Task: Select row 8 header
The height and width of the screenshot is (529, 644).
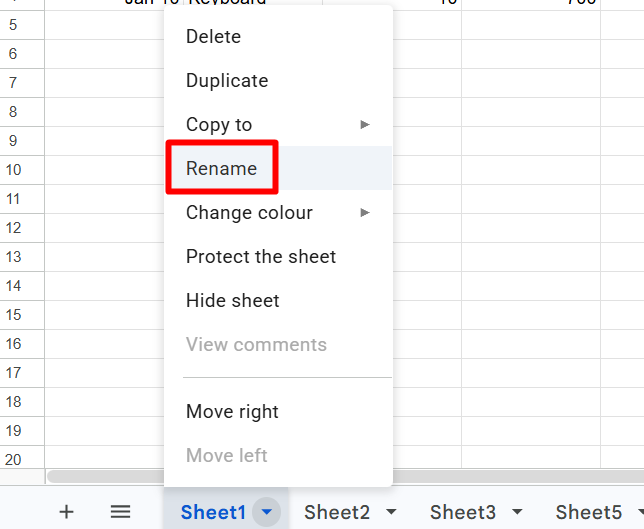Action: (x=22, y=112)
